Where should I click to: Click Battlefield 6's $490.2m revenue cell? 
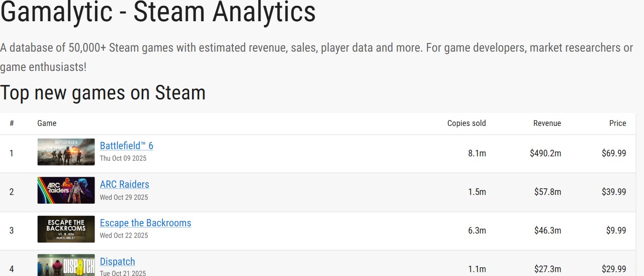(x=545, y=153)
